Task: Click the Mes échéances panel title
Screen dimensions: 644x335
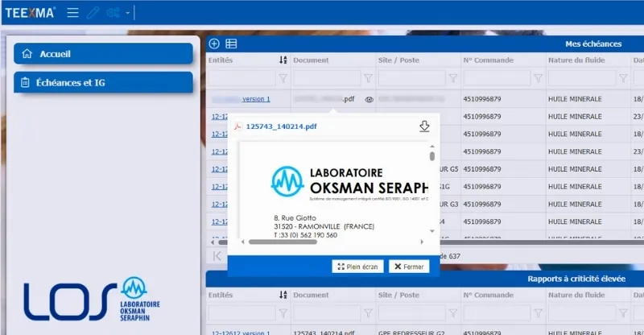Action: coord(593,43)
